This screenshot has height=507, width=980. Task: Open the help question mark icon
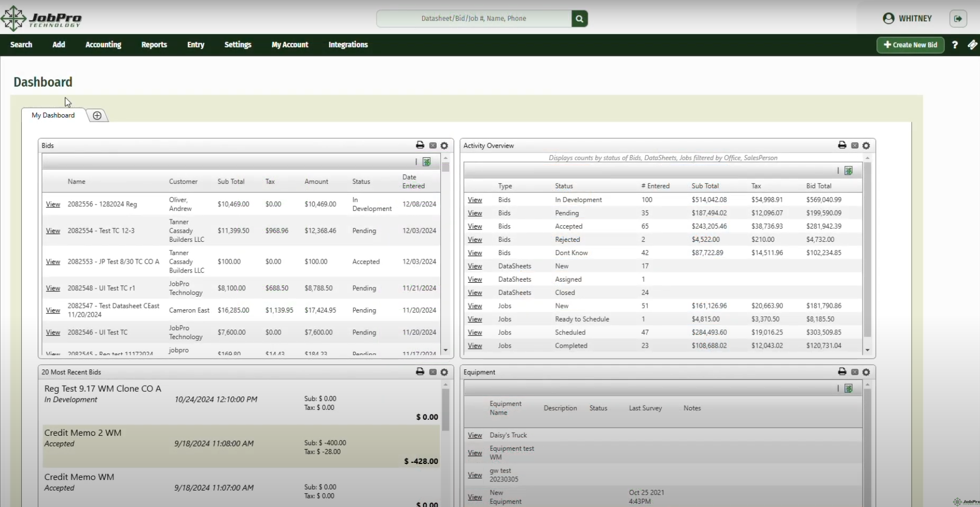click(955, 45)
